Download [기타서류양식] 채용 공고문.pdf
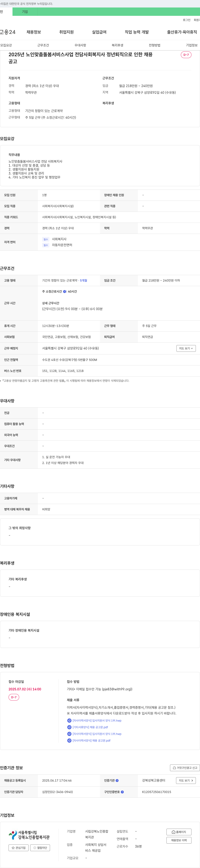This screenshot has width=200, height=868. tap(90, 727)
